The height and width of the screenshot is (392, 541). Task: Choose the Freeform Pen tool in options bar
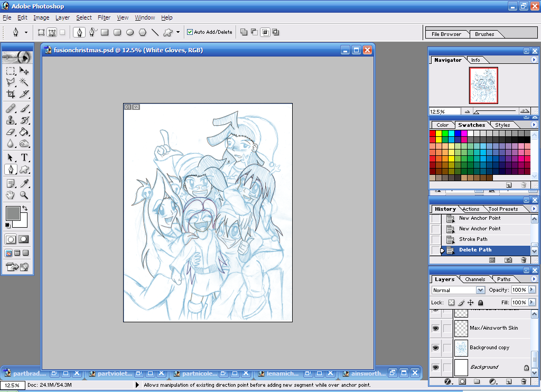coord(92,32)
